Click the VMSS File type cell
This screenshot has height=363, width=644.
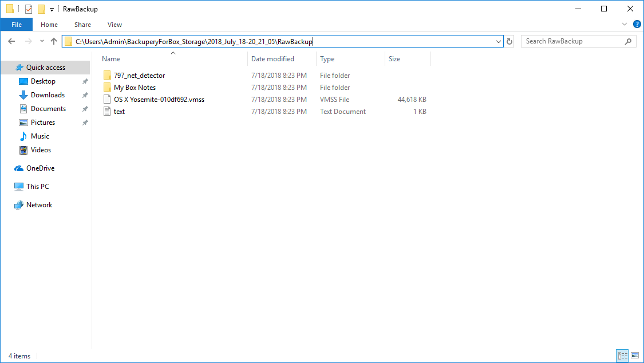(335, 100)
